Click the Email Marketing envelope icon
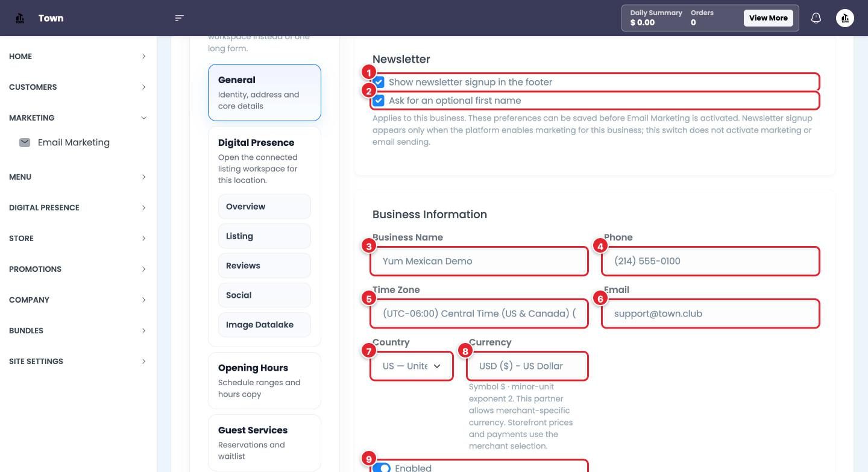Image resolution: width=868 pixels, height=472 pixels. (25, 142)
